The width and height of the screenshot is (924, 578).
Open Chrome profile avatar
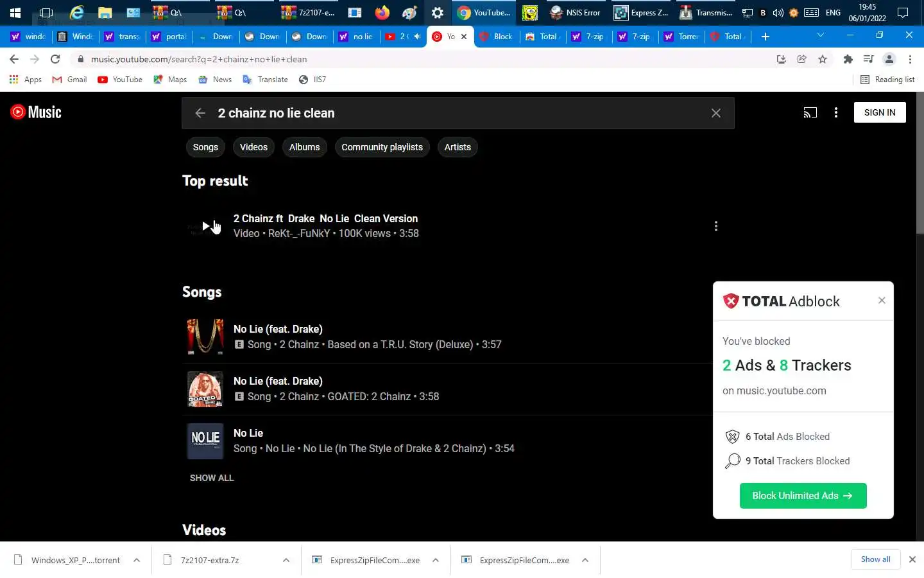(x=889, y=59)
